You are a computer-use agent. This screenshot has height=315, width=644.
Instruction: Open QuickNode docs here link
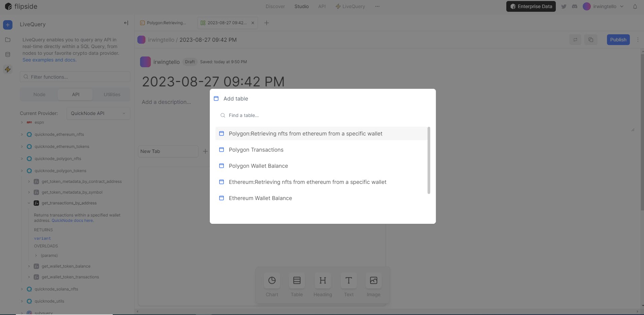pos(73,221)
